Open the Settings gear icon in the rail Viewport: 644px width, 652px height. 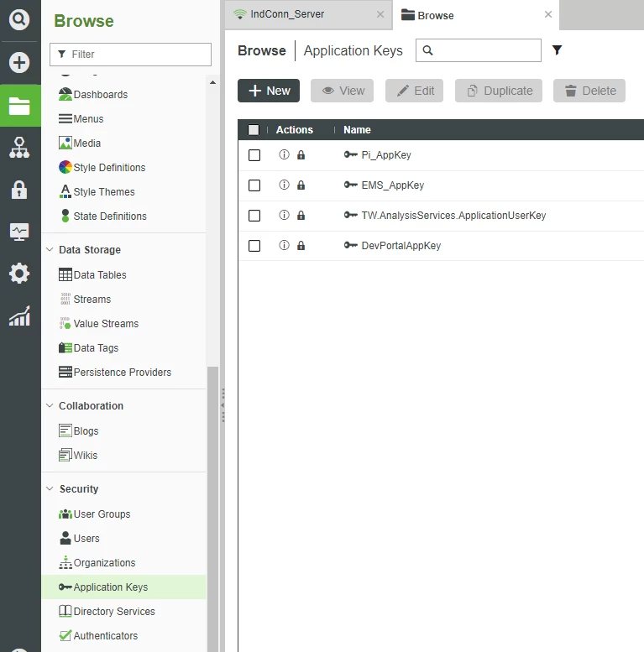point(19,274)
